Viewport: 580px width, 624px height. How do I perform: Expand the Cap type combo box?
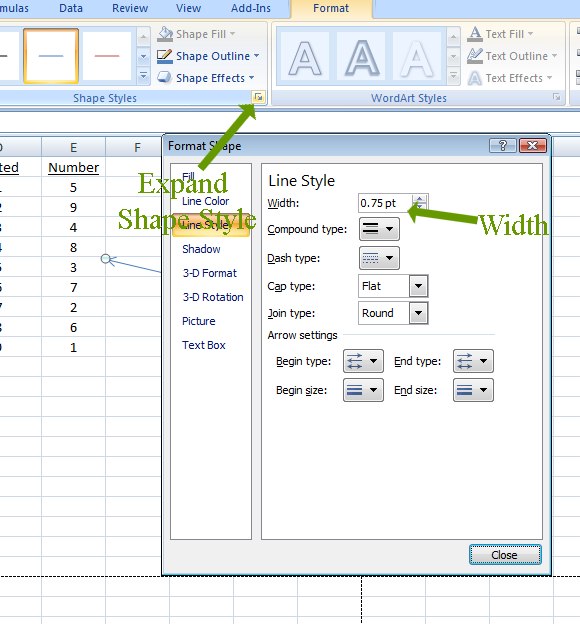click(x=418, y=286)
